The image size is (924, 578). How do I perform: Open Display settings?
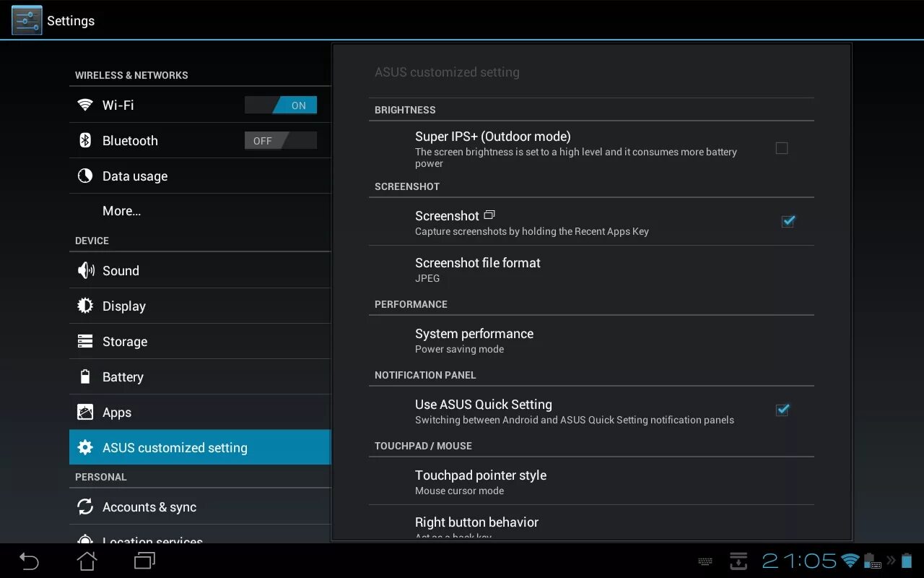(x=200, y=306)
